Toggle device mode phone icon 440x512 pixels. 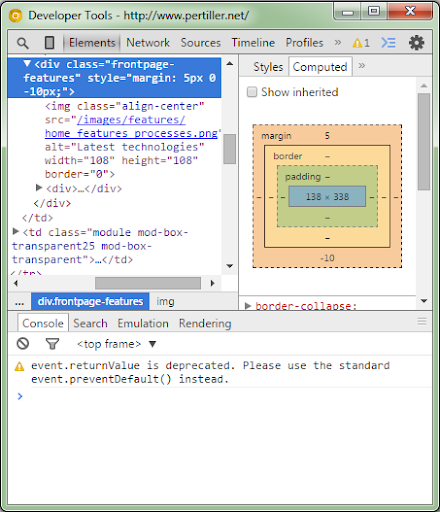coord(49,43)
